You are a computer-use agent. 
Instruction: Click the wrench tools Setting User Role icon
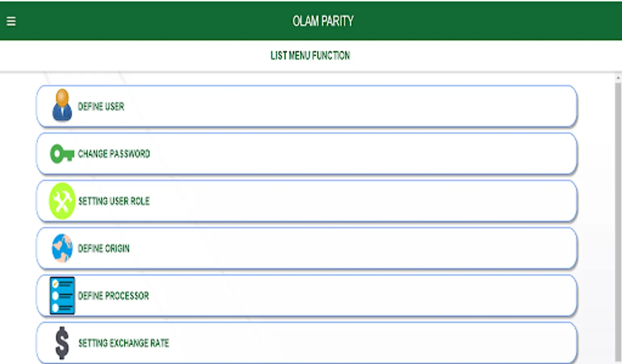click(x=62, y=201)
